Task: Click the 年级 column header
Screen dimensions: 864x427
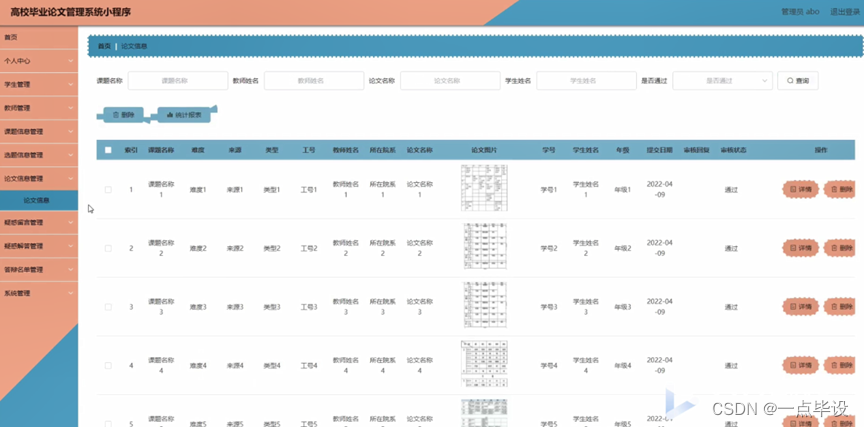Action: (x=623, y=150)
